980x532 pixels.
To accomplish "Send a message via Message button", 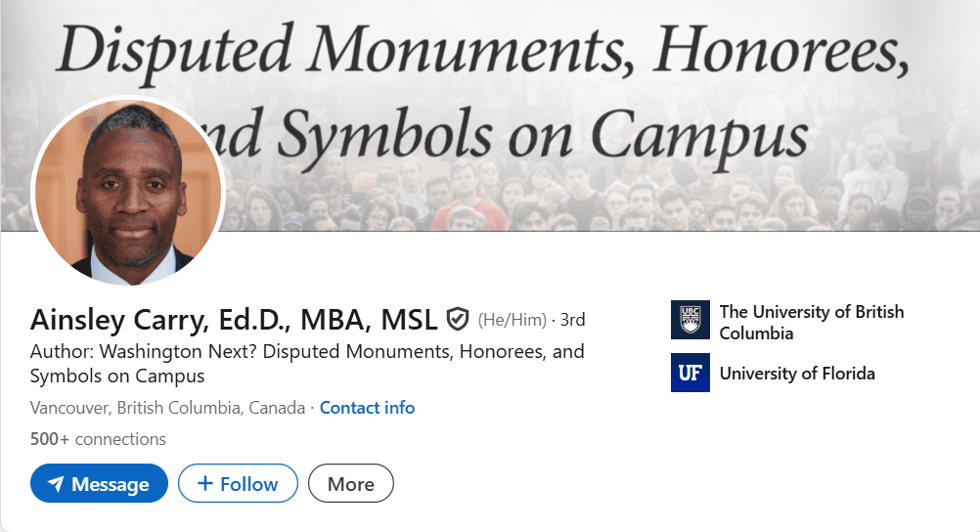I will (99, 483).
